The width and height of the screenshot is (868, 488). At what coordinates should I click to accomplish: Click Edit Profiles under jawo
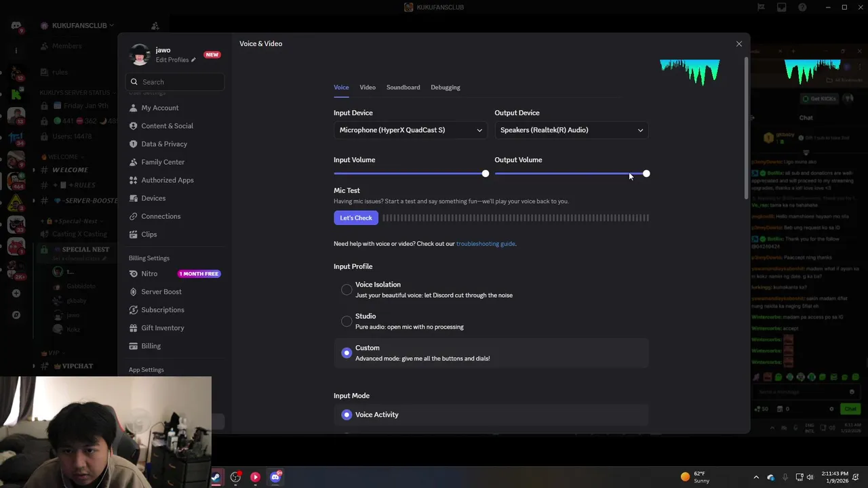pyautogui.click(x=175, y=60)
